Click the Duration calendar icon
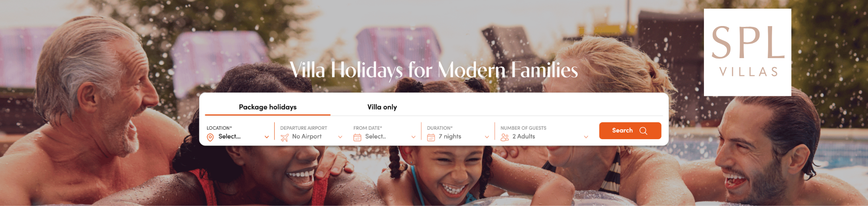 pyautogui.click(x=431, y=137)
